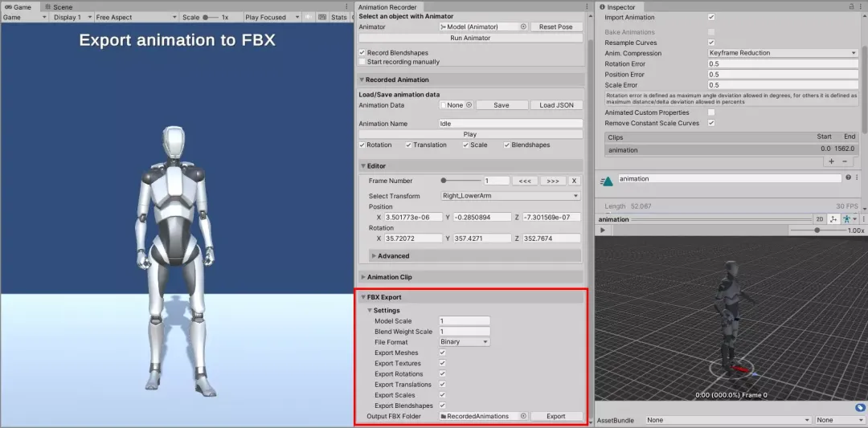Select the Game tab
Image resolution: width=868 pixels, height=428 pixels.
[18, 6]
